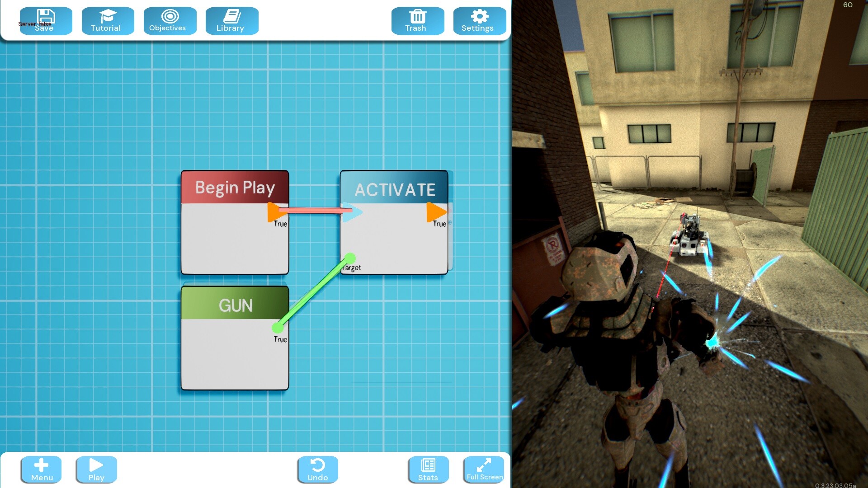868x488 pixels.
Task: Click Stats to view simulation statistics
Action: click(428, 470)
